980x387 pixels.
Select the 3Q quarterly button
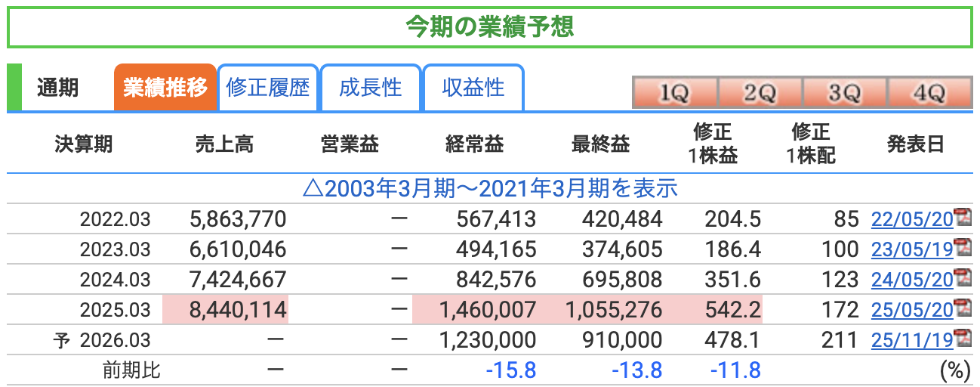point(844,94)
